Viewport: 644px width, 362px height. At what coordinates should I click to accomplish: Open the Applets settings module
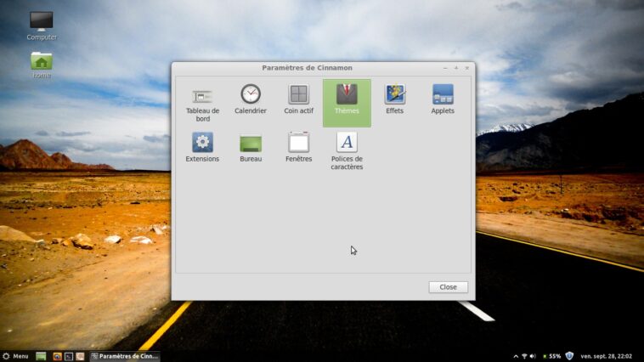click(x=443, y=99)
